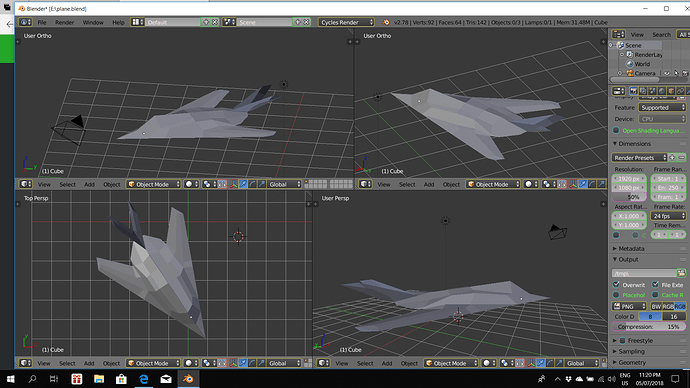Select the Object properties tab icon

point(671,91)
